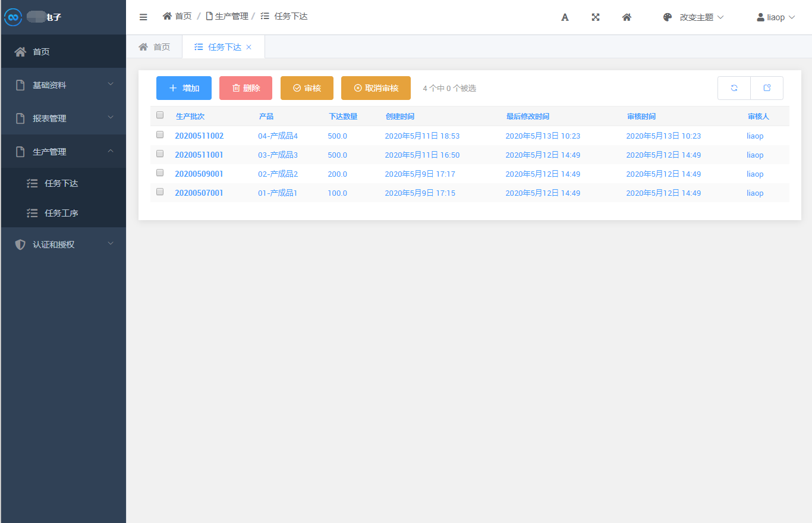The width and height of the screenshot is (812, 523).
Task: Open the 改变主题 dropdown
Action: tap(693, 17)
